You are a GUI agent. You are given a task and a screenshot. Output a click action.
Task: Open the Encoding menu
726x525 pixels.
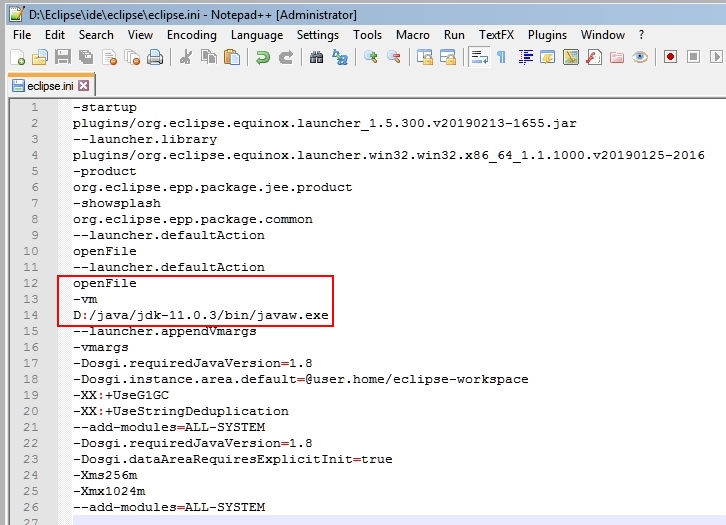pyautogui.click(x=192, y=35)
